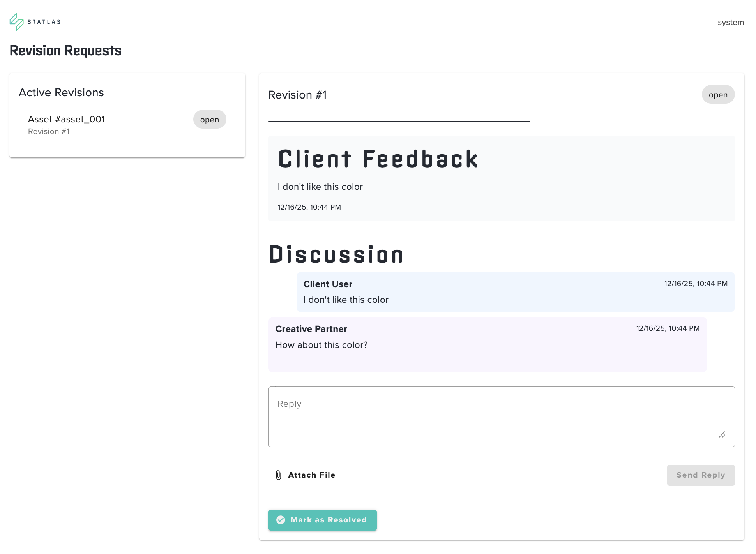
Task: Open the system user menu
Action: click(x=730, y=22)
